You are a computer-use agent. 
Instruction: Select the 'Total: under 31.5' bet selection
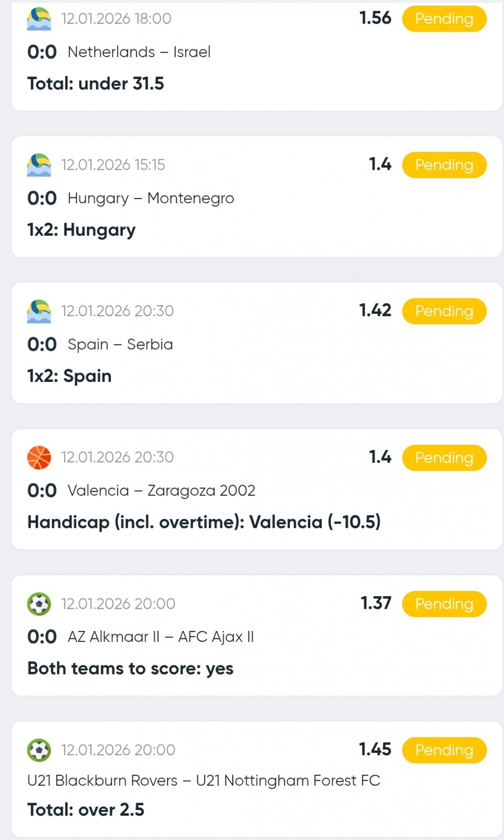click(x=96, y=84)
